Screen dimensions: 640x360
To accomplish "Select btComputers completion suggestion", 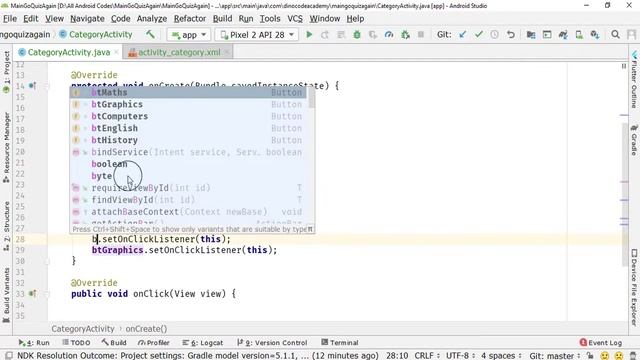I will tap(188, 116).
